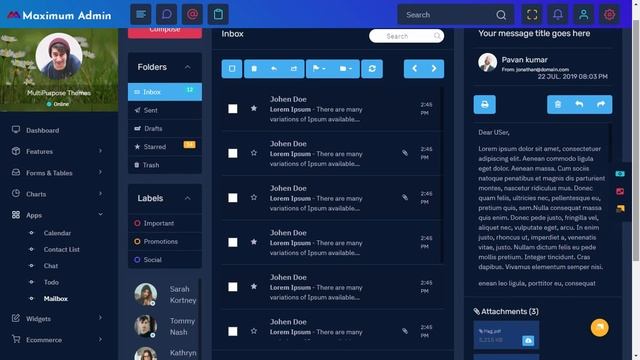Filter by Promotions orange label circle
Image resolution: width=640 pixels, height=360 pixels.
coord(137,241)
